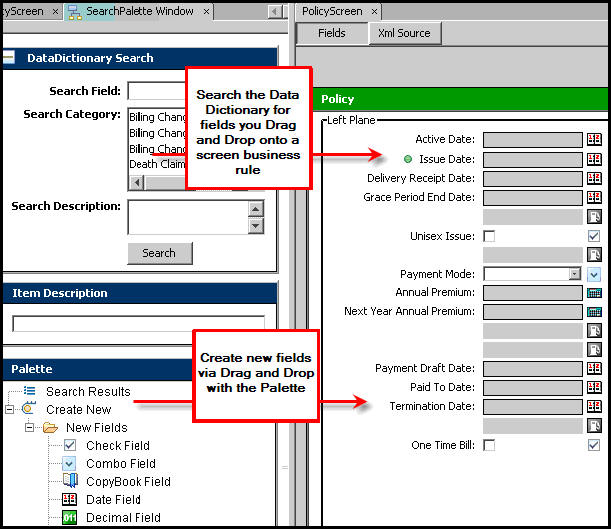This screenshot has width=611, height=529.
Task: Select Combo Field in Palette tree
Action: 121,464
